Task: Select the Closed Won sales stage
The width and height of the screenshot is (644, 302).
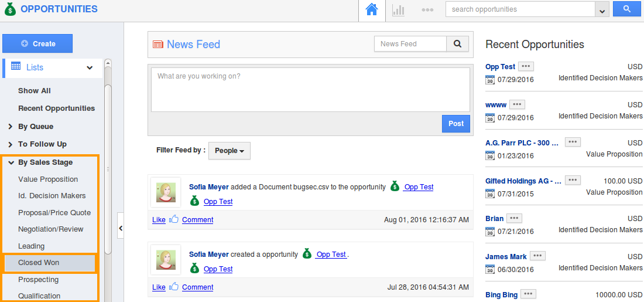Action: (x=39, y=263)
